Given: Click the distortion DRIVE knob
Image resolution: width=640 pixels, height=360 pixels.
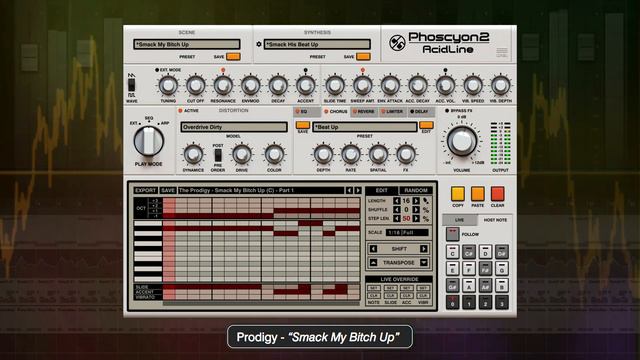Looking at the screenshot, I should pos(242,155).
